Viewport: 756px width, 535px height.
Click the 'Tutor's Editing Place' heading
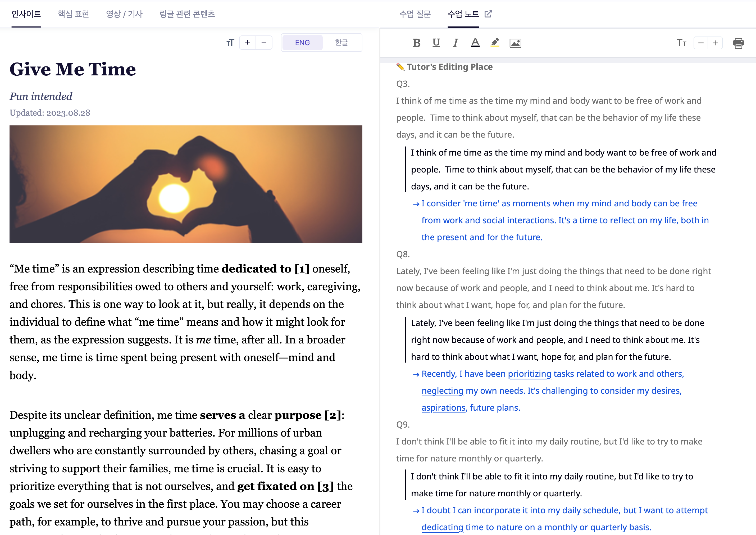point(449,67)
